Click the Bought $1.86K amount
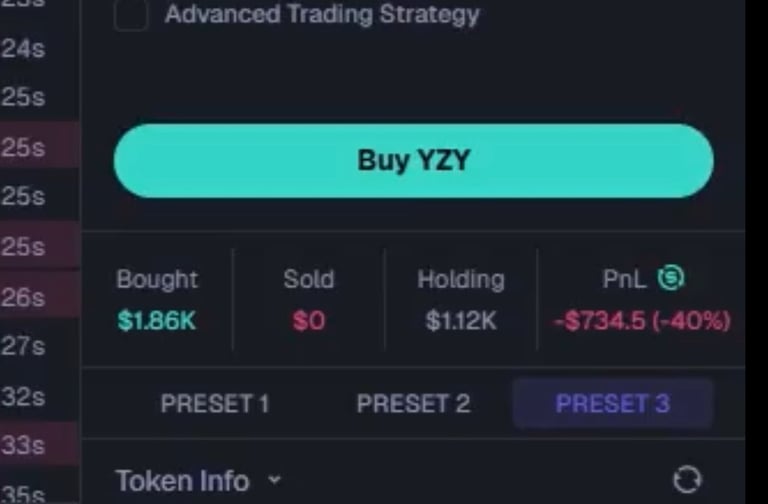The height and width of the screenshot is (504, 768). tap(156, 321)
